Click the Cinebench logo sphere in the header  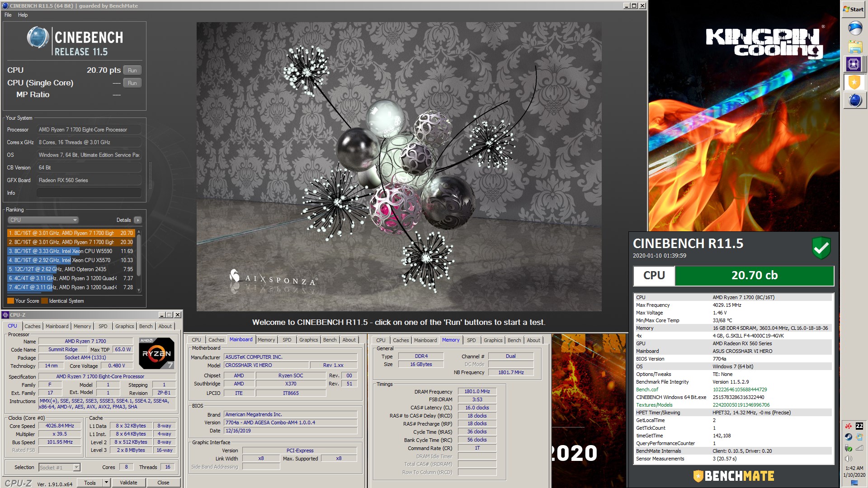[38, 37]
